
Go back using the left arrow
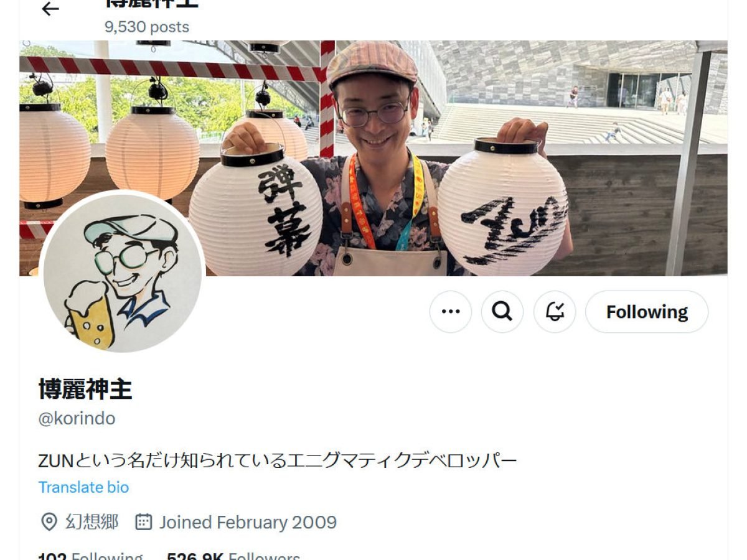(50, 9)
